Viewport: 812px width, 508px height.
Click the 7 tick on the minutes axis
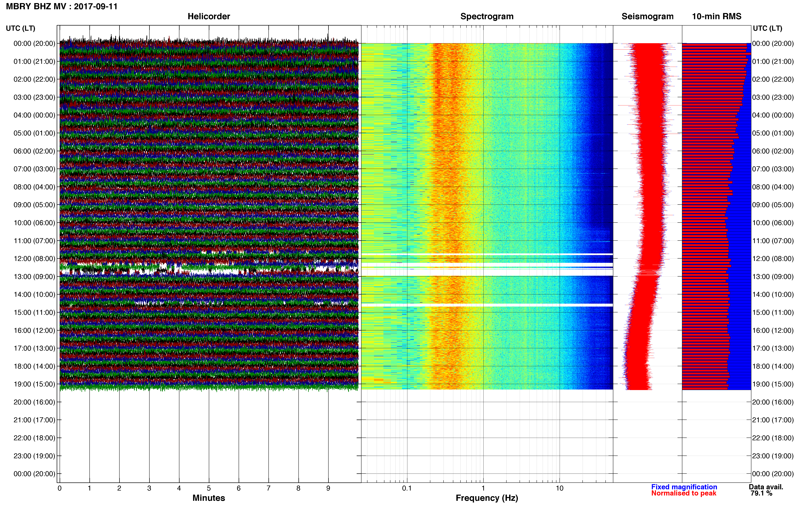pos(269,488)
